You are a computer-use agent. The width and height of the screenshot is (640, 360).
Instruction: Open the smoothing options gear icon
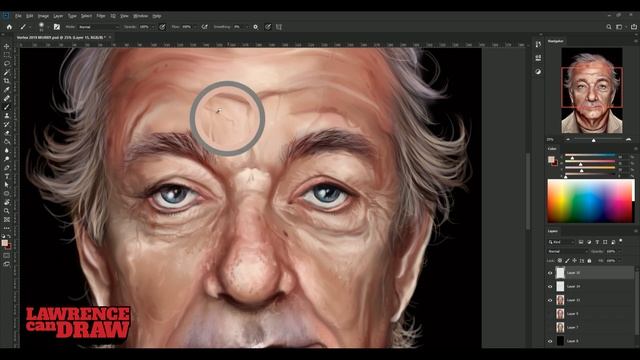(256, 27)
